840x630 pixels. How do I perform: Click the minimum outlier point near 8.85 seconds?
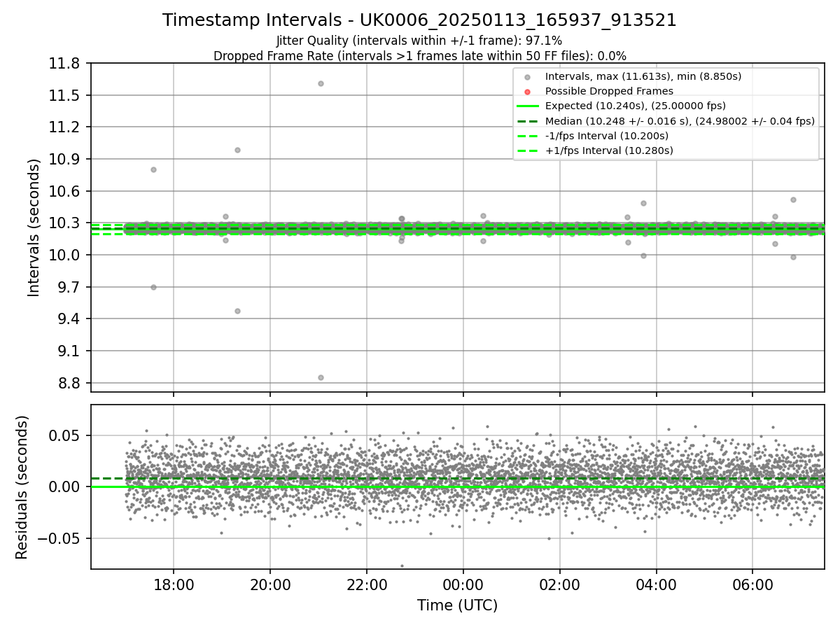click(321, 377)
